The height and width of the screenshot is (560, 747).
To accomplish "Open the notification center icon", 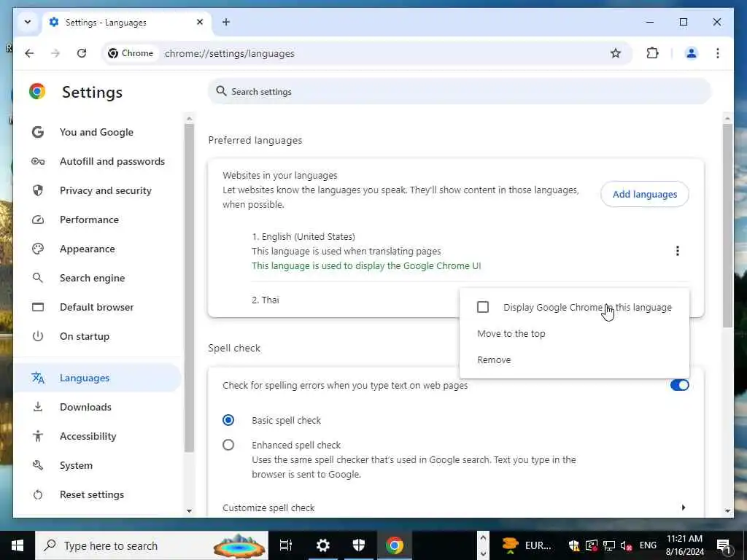I will [723, 545].
